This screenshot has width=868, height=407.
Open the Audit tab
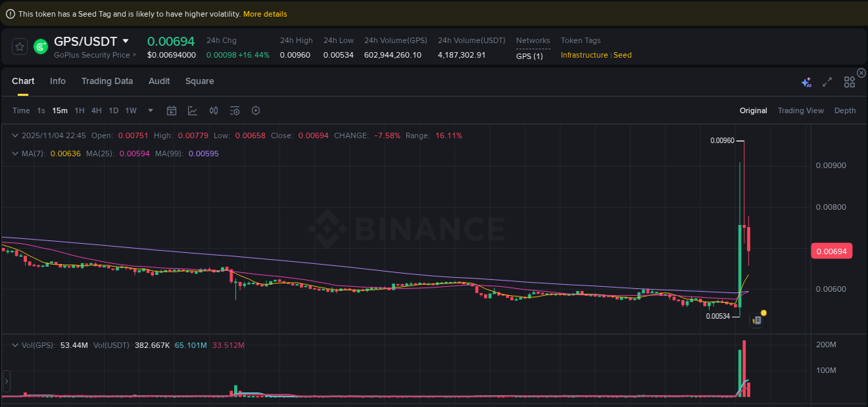pos(159,81)
